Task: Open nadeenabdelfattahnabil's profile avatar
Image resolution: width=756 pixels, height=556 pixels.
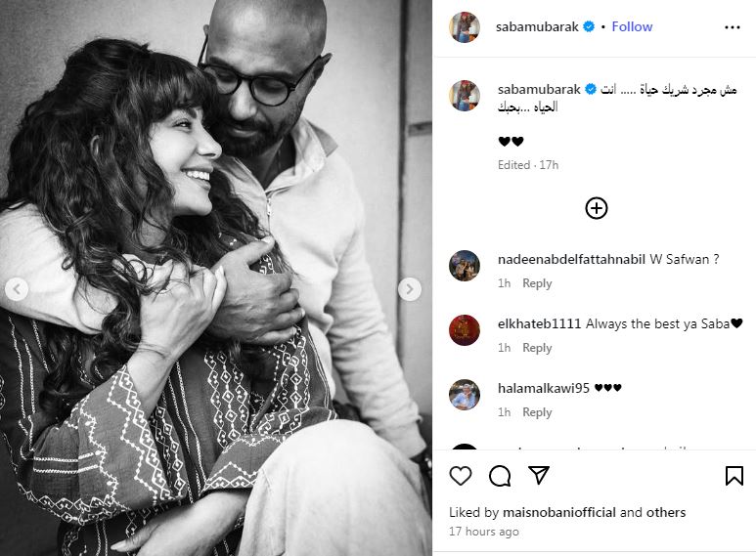Action: pyautogui.click(x=465, y=266)
